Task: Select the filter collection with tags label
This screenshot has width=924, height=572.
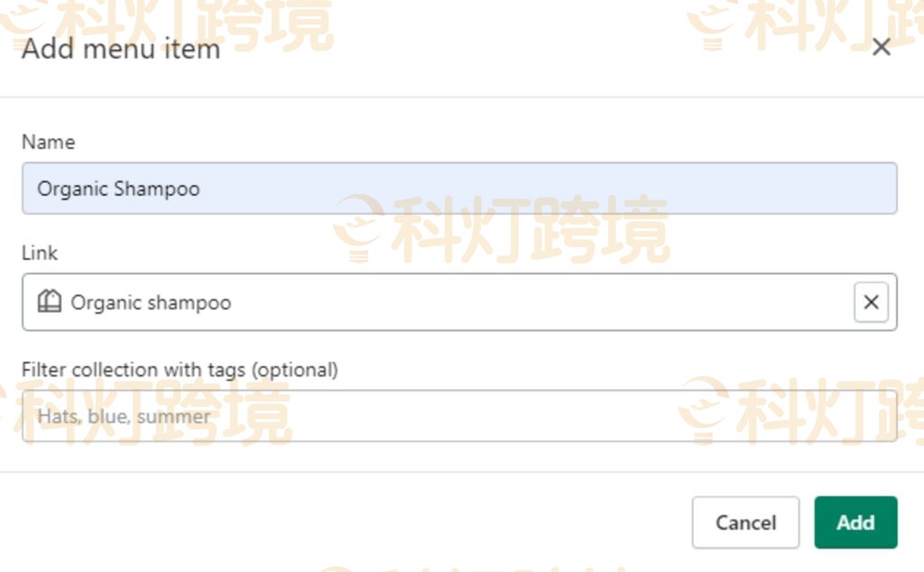Action: (x=180, y=369)
